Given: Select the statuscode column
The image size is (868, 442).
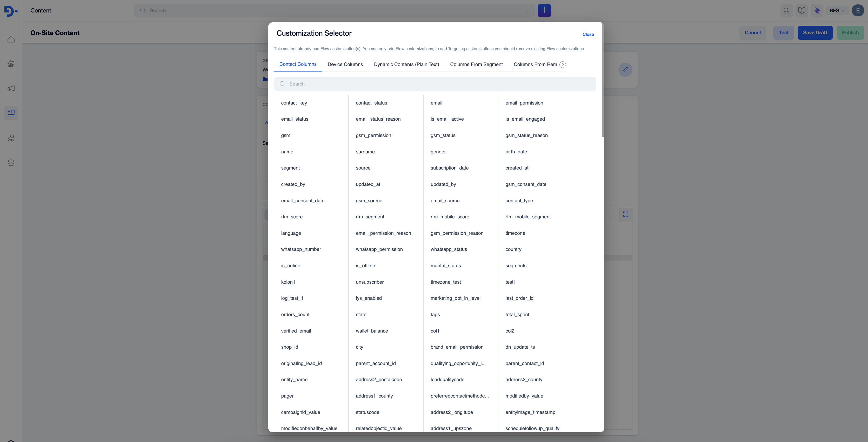Looking at the screenshot, I should point(367,412).
